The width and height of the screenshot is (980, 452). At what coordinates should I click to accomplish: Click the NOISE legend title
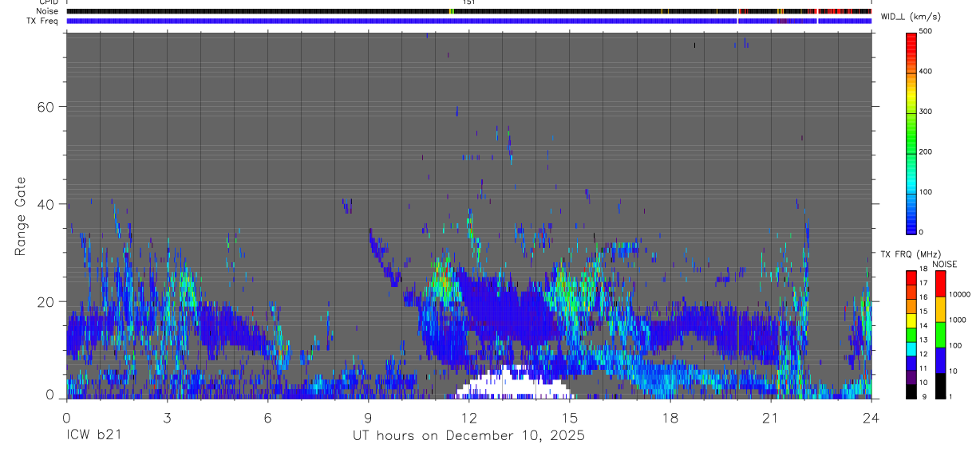[944, 264]
